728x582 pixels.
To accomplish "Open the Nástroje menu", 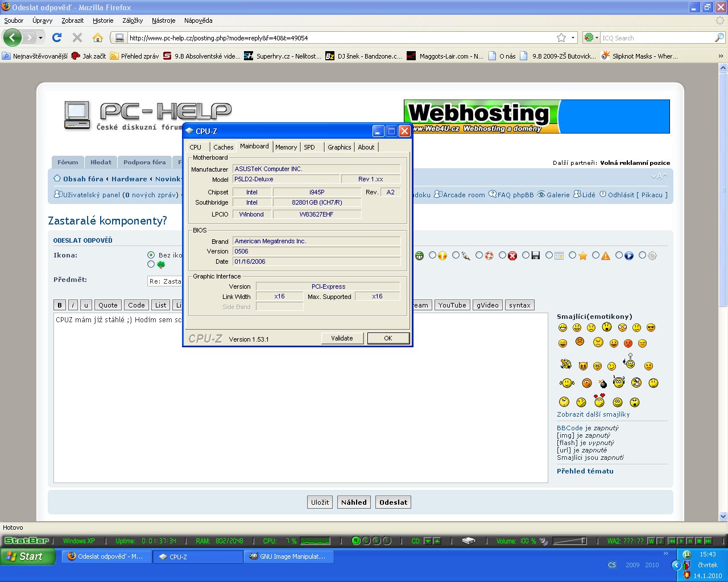I will pos(164,20).
